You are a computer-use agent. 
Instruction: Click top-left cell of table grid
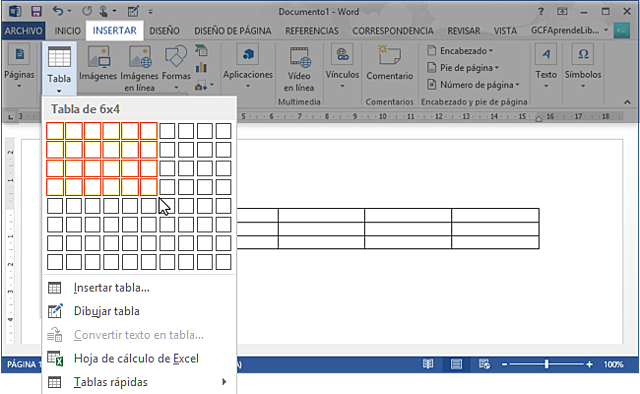coord(55,131)
